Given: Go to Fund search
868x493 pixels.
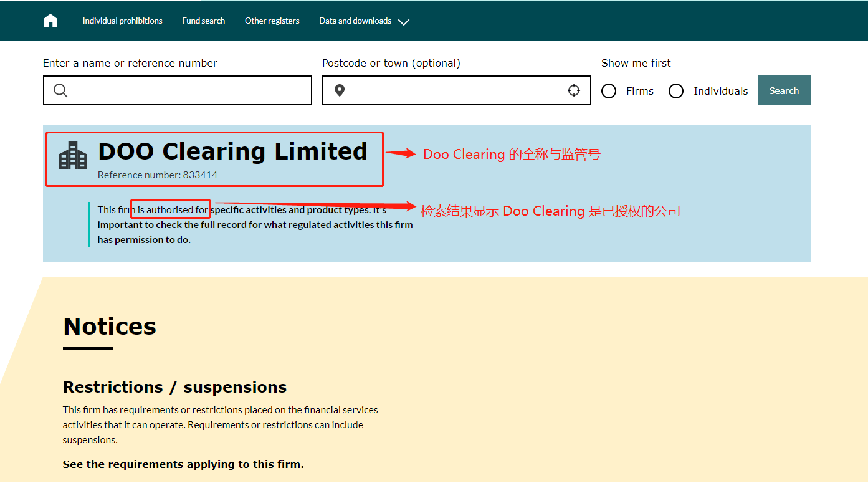Looking at the screenshot, I should (x=203, y=20).
